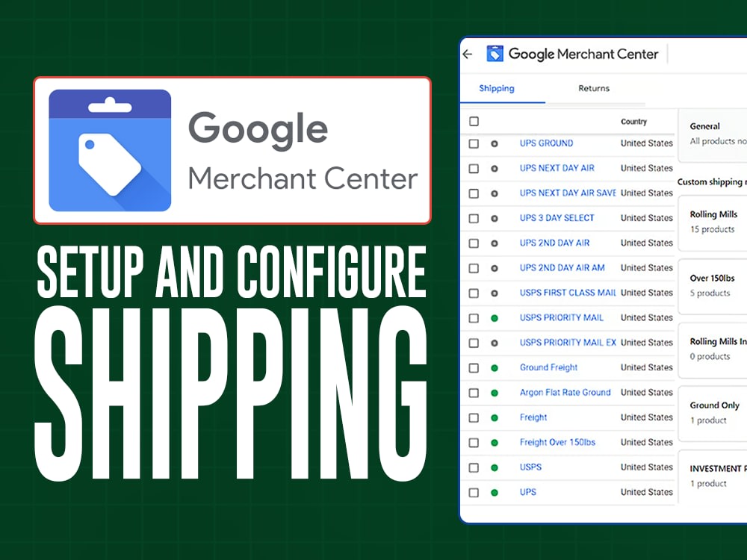This screenshot has height=560, width=747.
Task: Click the Country column header
Action: (x=633, y=122)
